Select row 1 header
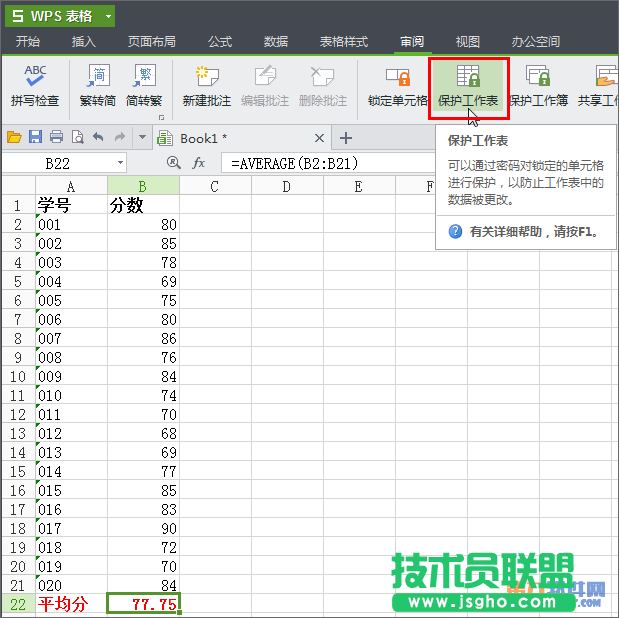Image resolution: width=619 pixels, height=618 pixels. point(18,205)
